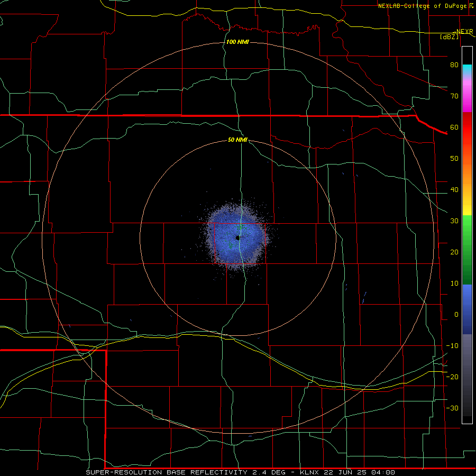Click the KLNX 22 JUN 25 04:00 timestamp

[x=347, y=472]
